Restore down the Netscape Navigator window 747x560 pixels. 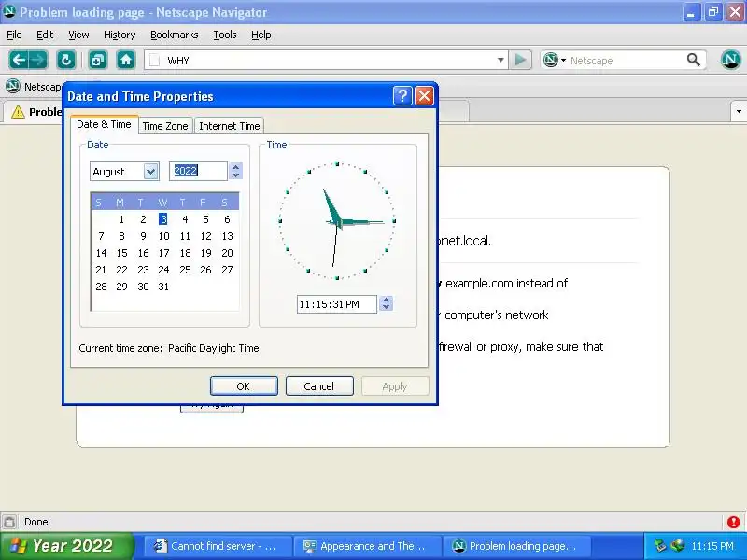[x=712, y=12]
